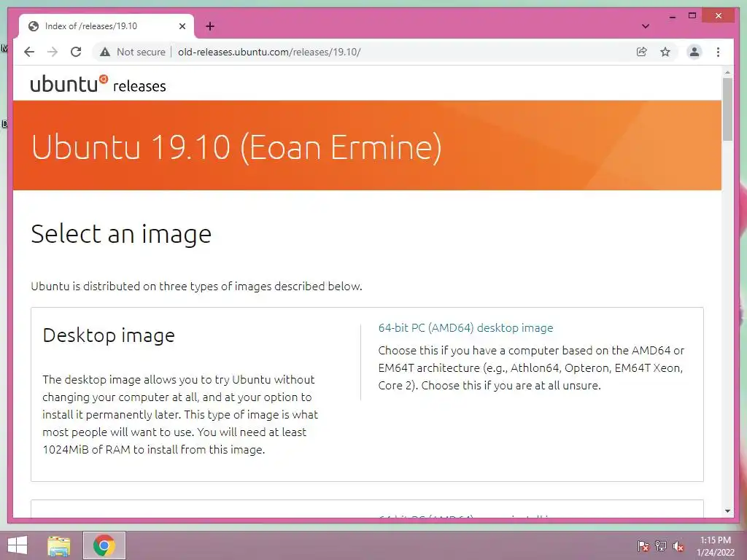Click the Select an image heading
The height and width of the screenshot is (560, 747).
coord(121,234)
